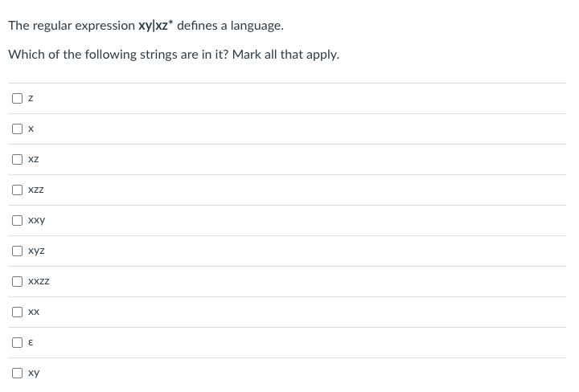
Task: Check the box for string z
Action: pyautogui.click(x=17, y=99)
